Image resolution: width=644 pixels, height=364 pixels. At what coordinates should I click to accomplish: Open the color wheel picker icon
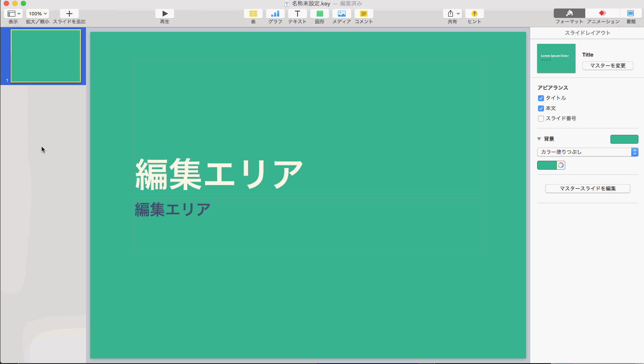561,165
